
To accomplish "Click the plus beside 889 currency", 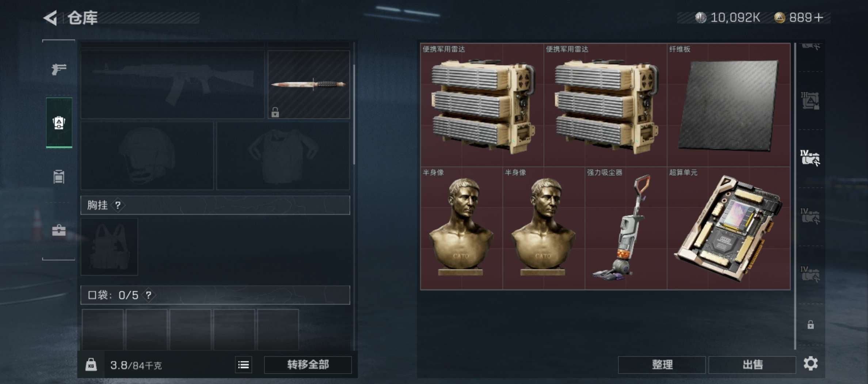I will [819, 18].
